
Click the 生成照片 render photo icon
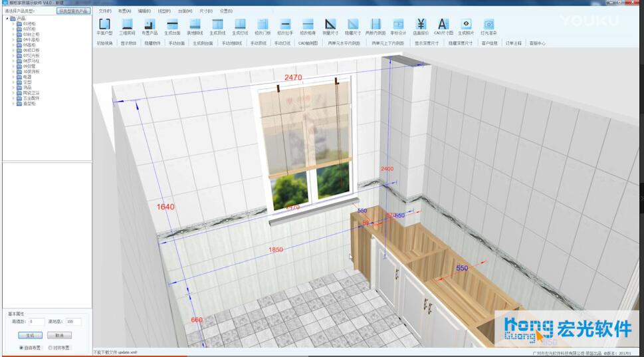click(x=466, y=25)
